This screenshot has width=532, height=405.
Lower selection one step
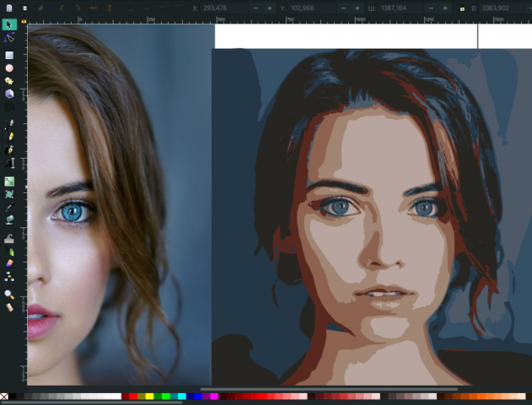[x=146, y=8]
